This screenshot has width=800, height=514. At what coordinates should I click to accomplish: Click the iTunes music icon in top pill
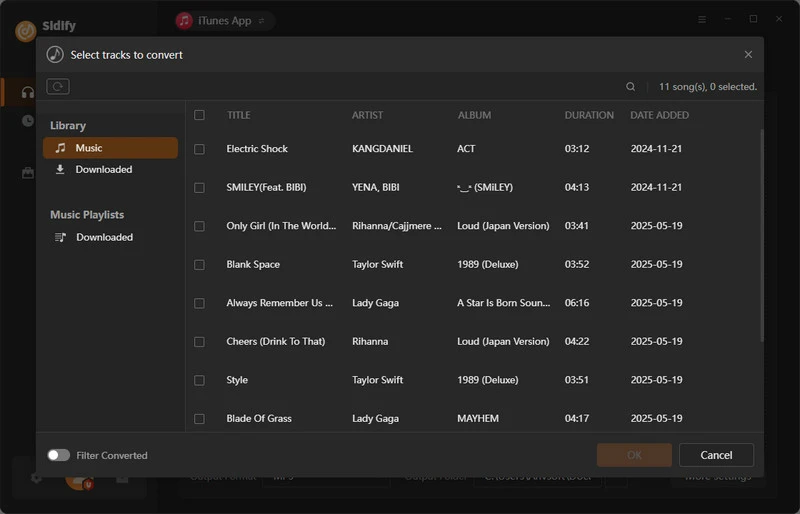pyautogui.click(x=184, y=21)
